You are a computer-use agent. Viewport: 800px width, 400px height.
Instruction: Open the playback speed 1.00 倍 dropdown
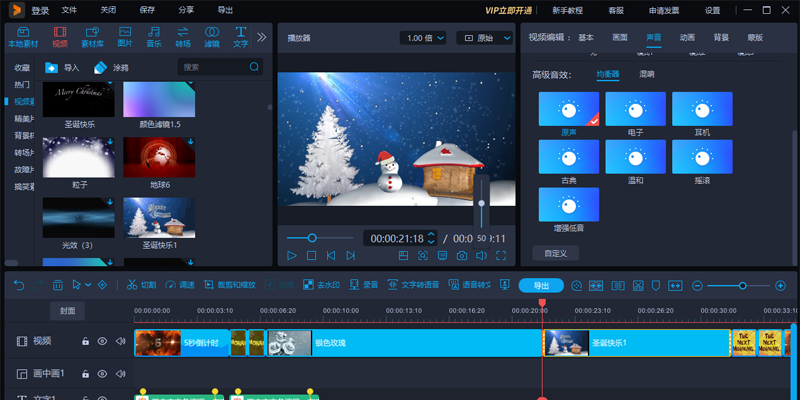[x=423, y=38]
